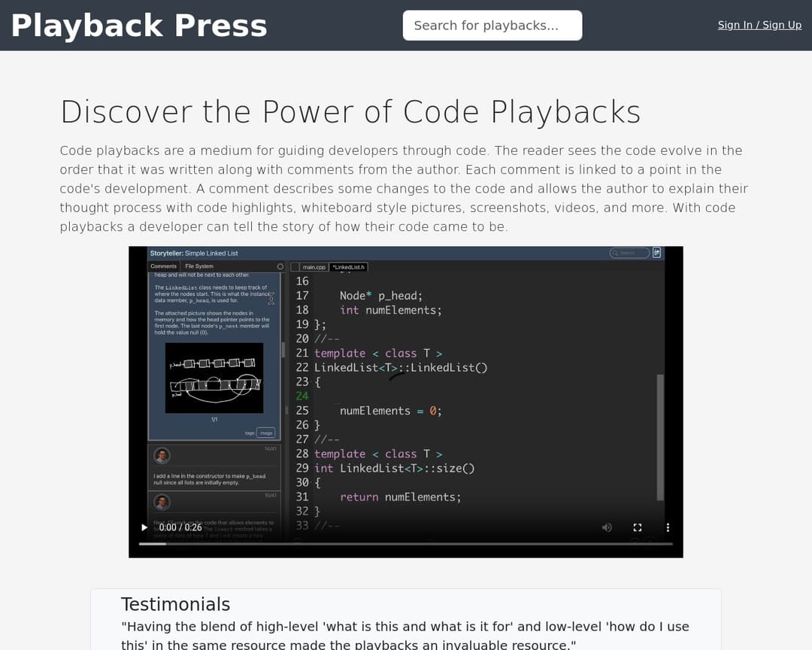Click the Storyteller search box in video
812x650 pixels.
629,253
